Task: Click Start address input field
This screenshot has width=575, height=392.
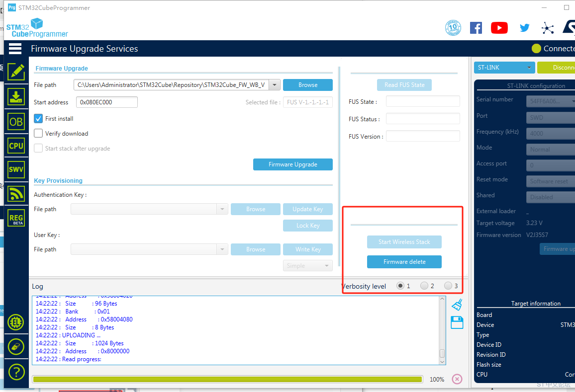Action: [107, 102]
